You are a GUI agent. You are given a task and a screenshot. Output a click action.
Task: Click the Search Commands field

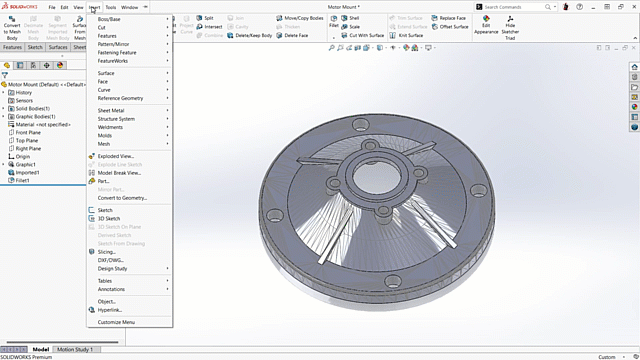[x=513, y=7]
